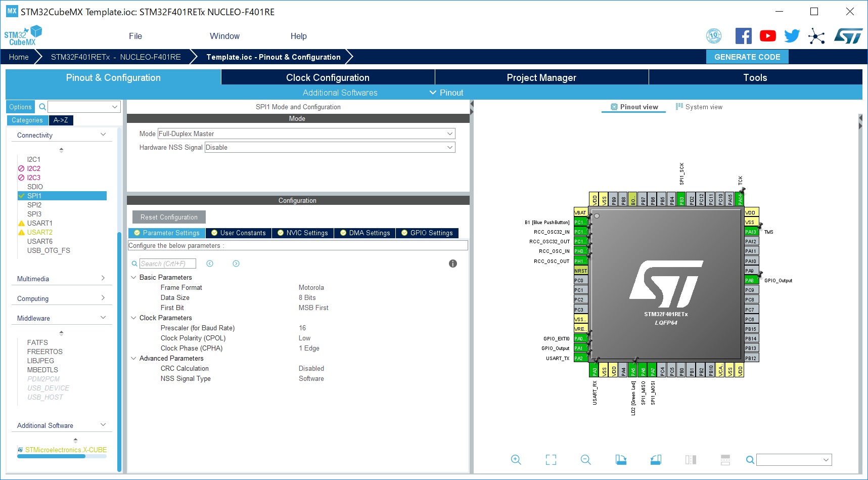Viewport: 868px width, 480px height.
Task: Open the pin search combo box
Action: pyautogui.click(x=794, y=460)
